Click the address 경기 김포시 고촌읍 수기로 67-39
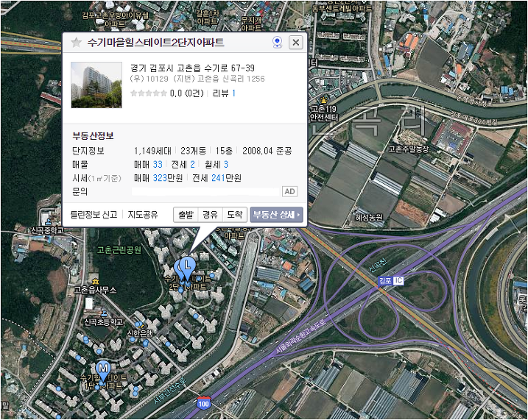The width and height of the screenshot is (528, 420). tap(192, 68)
